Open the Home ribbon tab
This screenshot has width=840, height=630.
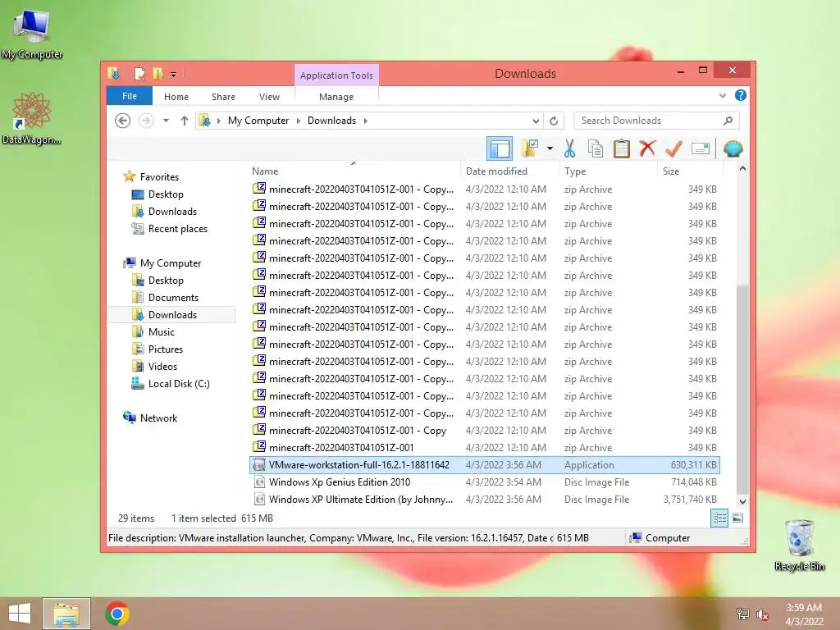(176, 97)
